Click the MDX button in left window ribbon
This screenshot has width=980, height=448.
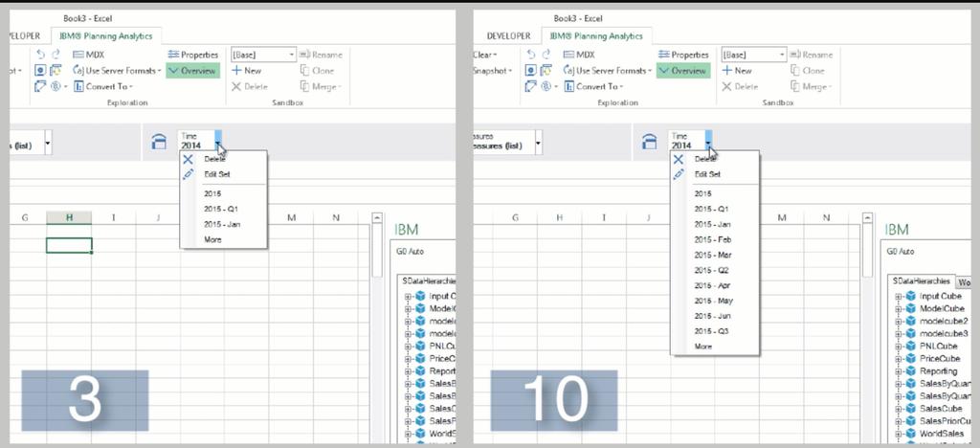pos(89,55)
